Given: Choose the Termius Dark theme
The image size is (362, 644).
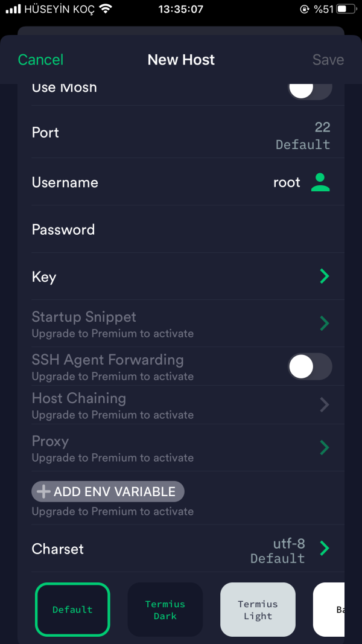Looking at the screenshot, I should 165,610.
